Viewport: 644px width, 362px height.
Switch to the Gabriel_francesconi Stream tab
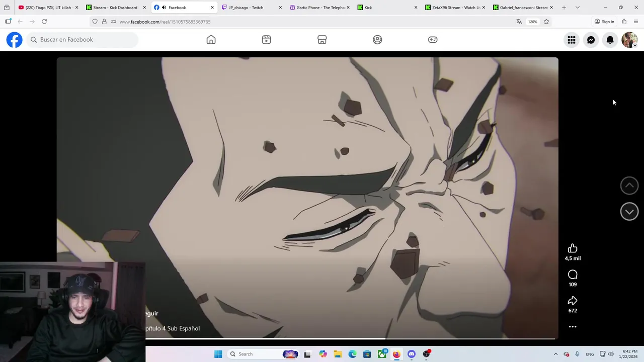[x=523, y=8]
